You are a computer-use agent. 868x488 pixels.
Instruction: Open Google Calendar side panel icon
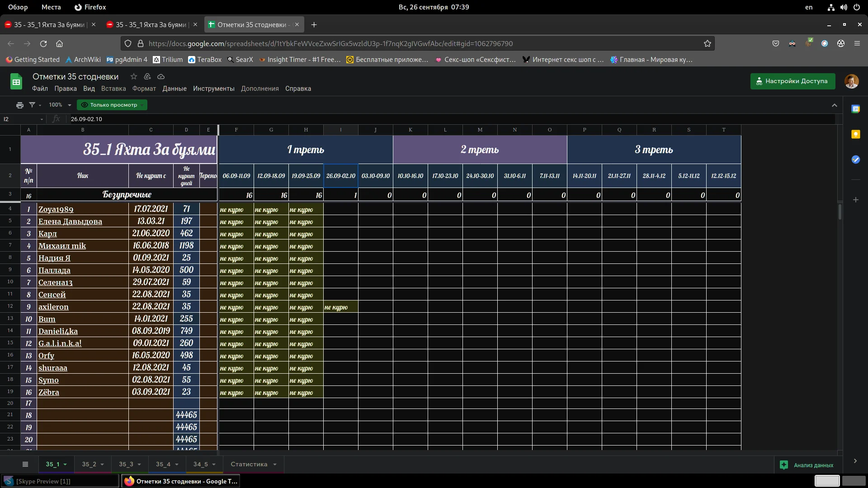(x=855, y=109)
